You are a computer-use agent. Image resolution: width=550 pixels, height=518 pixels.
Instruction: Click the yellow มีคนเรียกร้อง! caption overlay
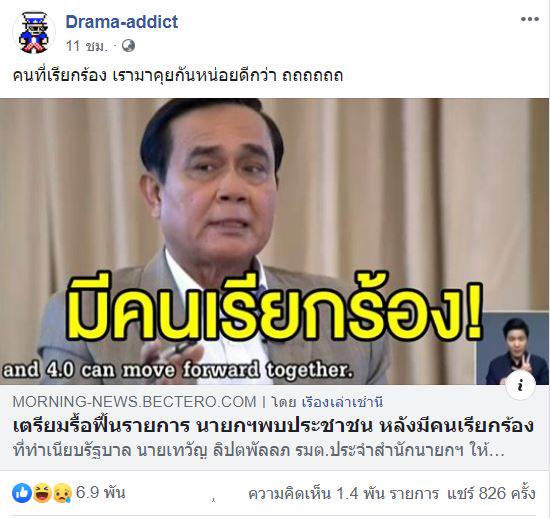point(275,306)
